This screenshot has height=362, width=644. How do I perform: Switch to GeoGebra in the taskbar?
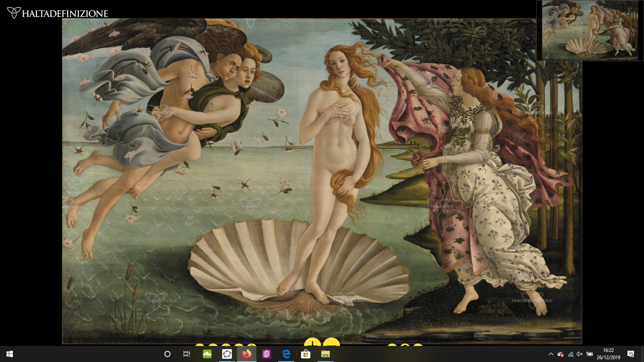tap(227, 354)
